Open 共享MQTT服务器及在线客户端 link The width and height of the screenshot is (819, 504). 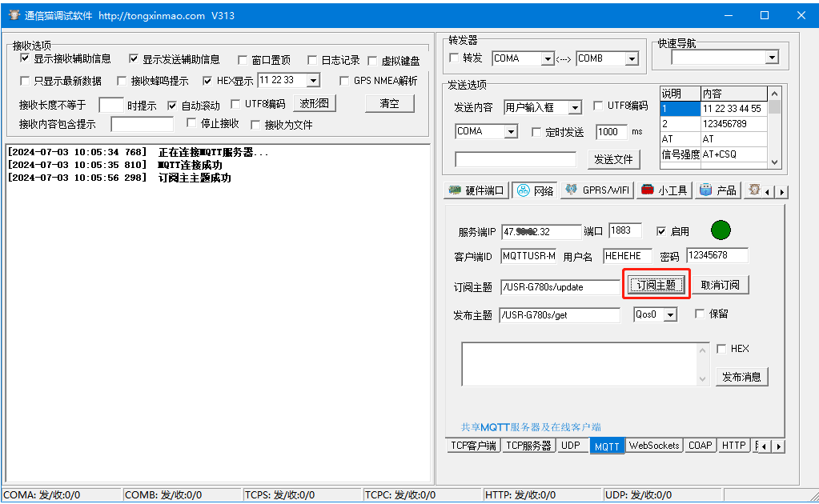tap(531, 427)
